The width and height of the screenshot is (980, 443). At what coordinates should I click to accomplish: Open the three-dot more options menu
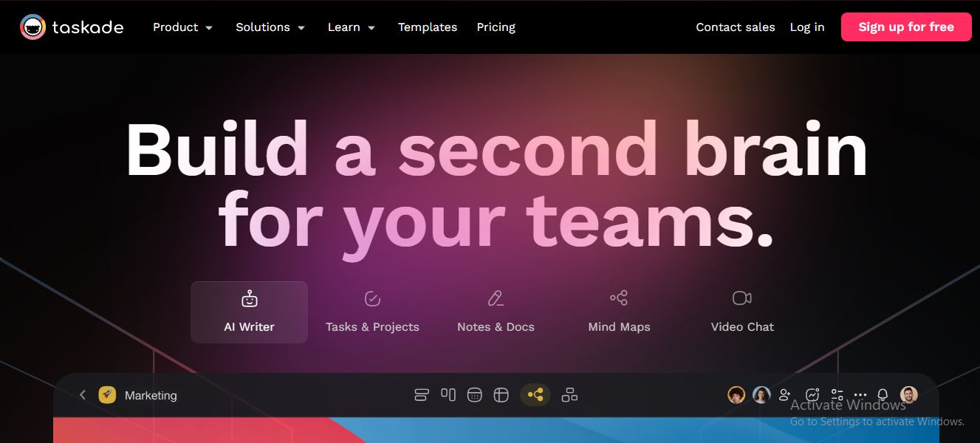pyautogui.click(x=860, y=395)
